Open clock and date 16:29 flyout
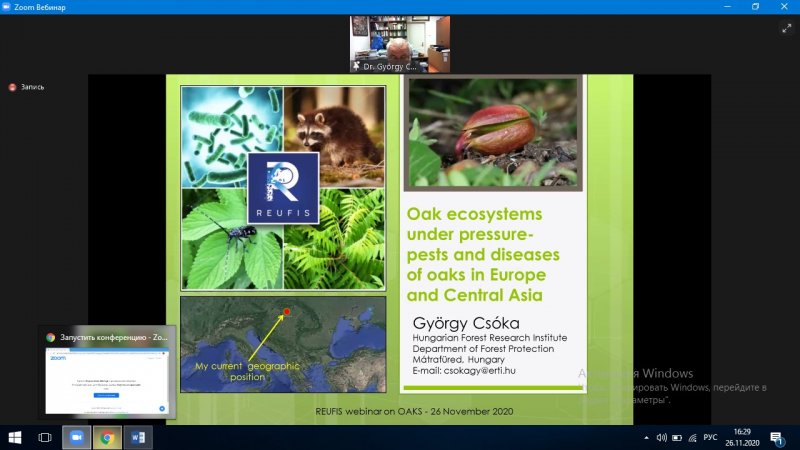This screenshot has height=450, width=800. (x=742, y=438)
